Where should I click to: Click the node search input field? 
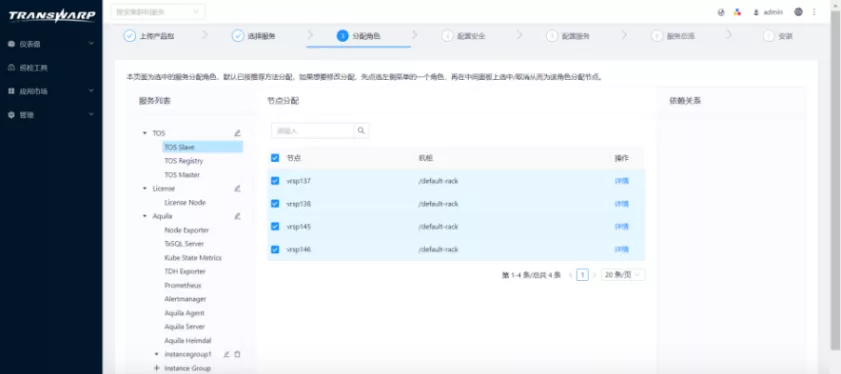click(x=313, y=130)
